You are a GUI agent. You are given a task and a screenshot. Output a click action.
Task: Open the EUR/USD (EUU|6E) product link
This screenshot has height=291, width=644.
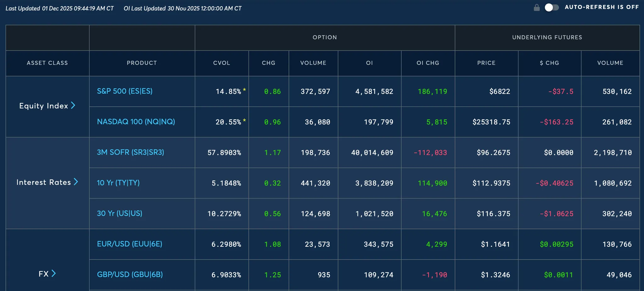point(130,244)
